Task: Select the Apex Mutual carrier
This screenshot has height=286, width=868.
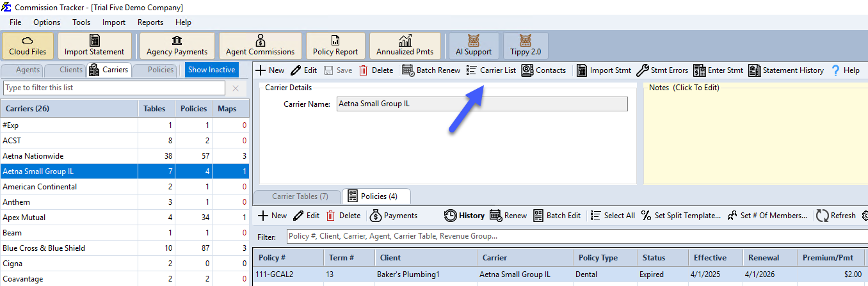Action: coord(125,218)
